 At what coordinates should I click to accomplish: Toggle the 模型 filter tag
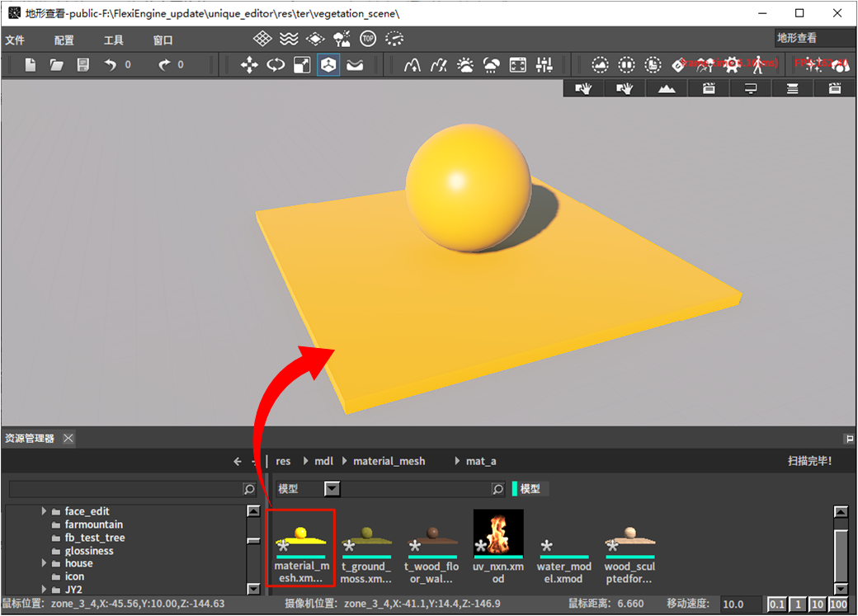(530, 489)
